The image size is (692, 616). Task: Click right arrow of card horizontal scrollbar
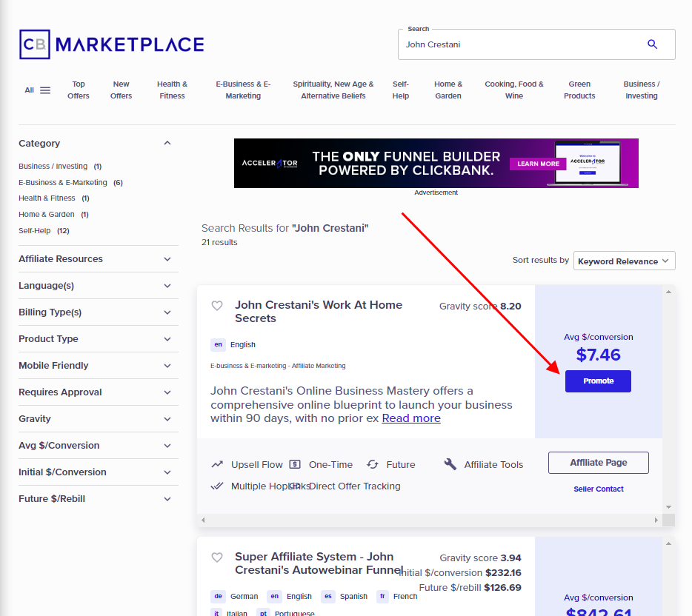[656, 520]
